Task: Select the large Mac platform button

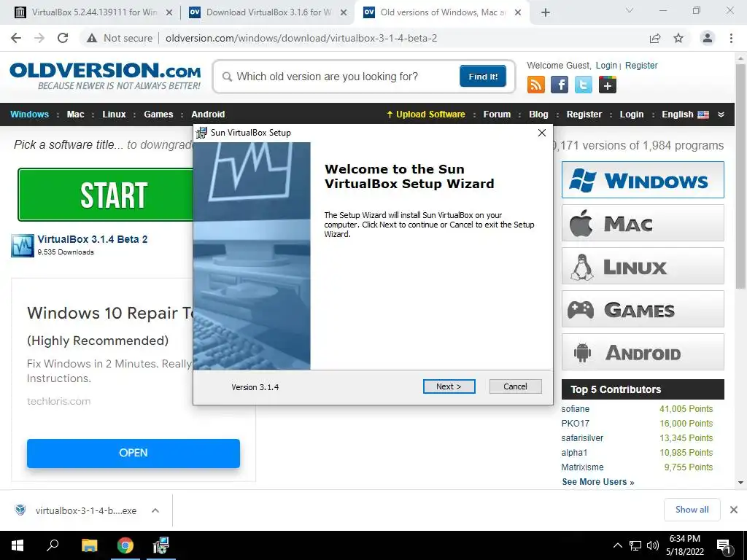Action: [x=643, y=223]
